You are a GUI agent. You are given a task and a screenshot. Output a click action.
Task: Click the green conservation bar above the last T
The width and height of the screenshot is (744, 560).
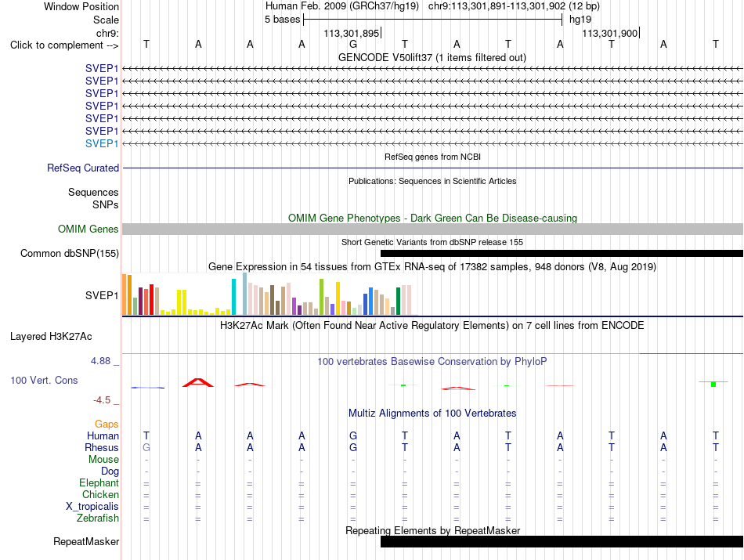coord(713,384)
